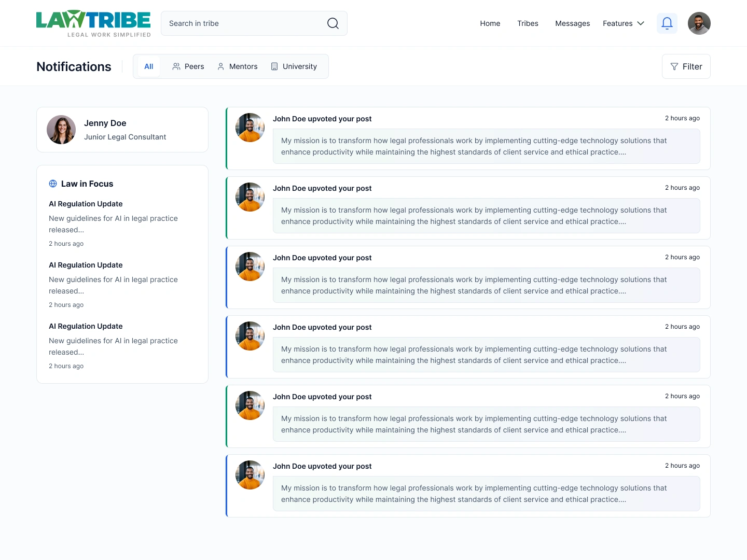Click Jenny Doe's profile photo
The image size is (747, 560).
[61, 130]
